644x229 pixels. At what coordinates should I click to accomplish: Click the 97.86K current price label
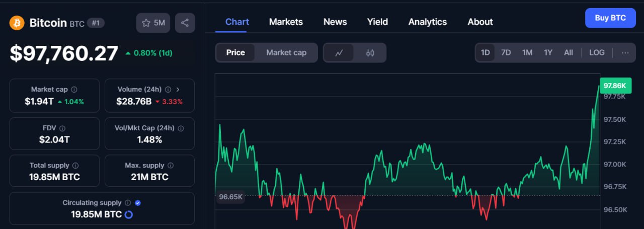(615, 86)
